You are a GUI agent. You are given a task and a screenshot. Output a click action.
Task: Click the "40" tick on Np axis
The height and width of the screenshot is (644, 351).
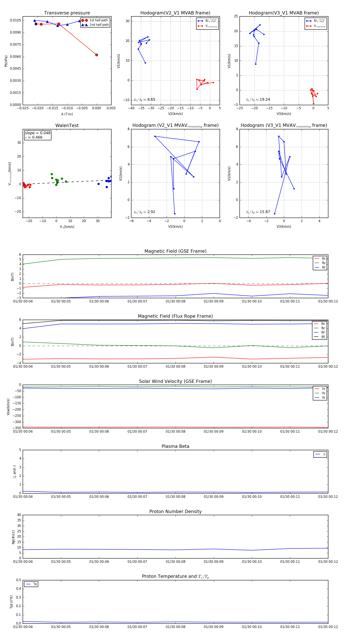click(x=19, y=515)
